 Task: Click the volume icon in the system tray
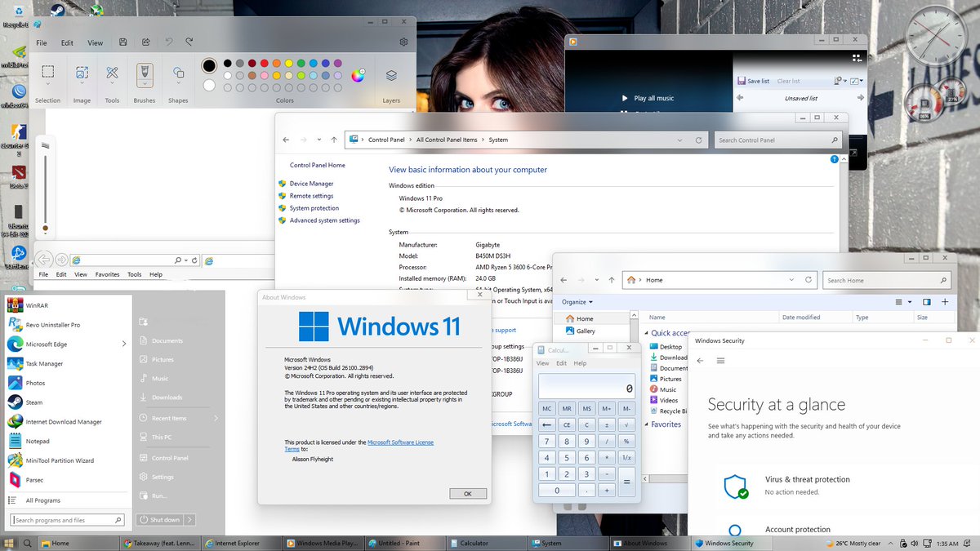(x=915, y=543)
